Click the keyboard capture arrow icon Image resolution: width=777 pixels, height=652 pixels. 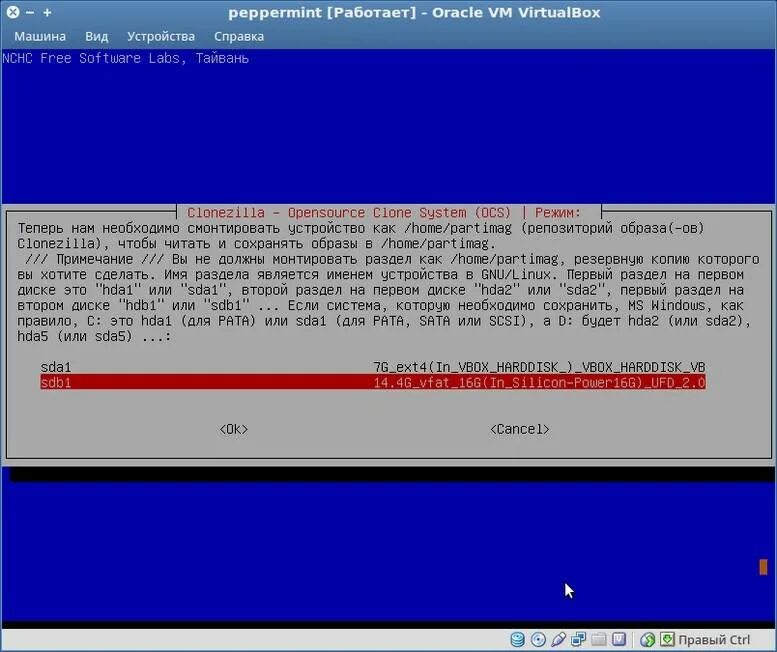pos(667,640)
